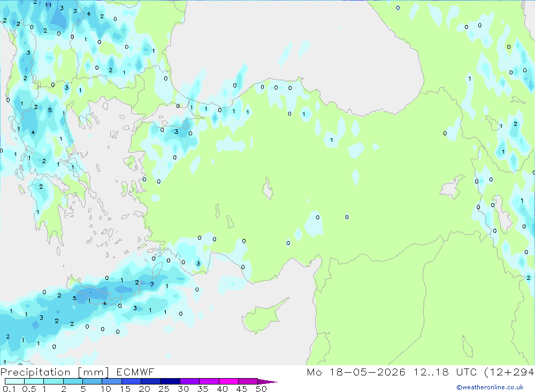Viewport: 535px width, 392px height.
Task: Select the "12..18" time range text
Action: point(431,372)
